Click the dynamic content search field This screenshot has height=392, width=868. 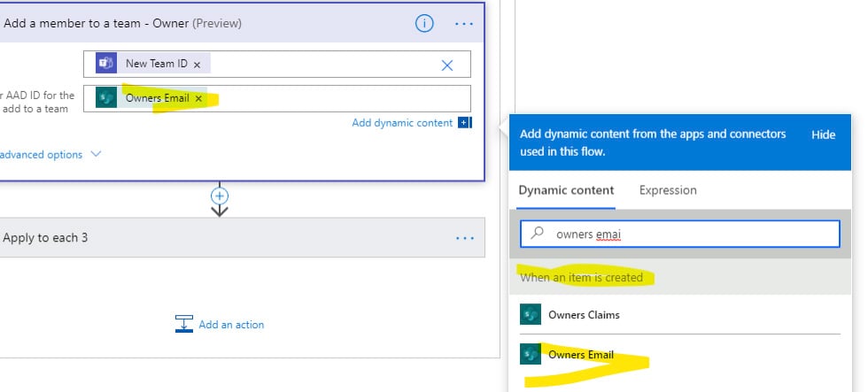(x=680, y=234)
